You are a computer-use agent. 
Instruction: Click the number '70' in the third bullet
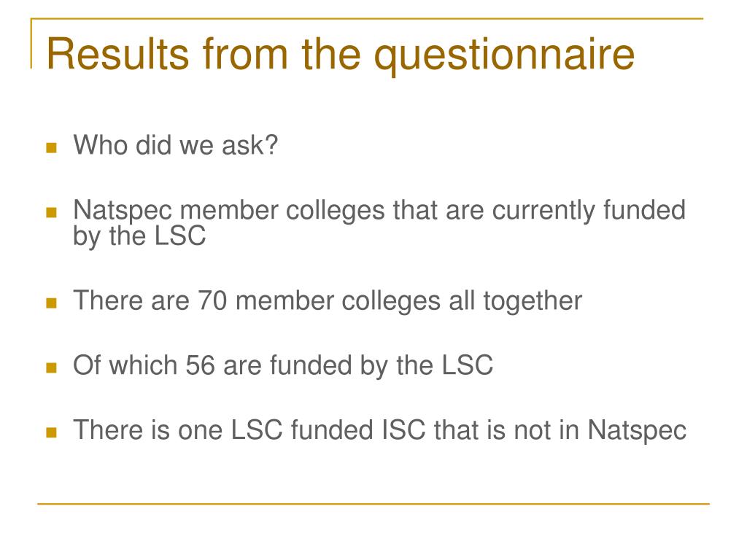(212, 301)
